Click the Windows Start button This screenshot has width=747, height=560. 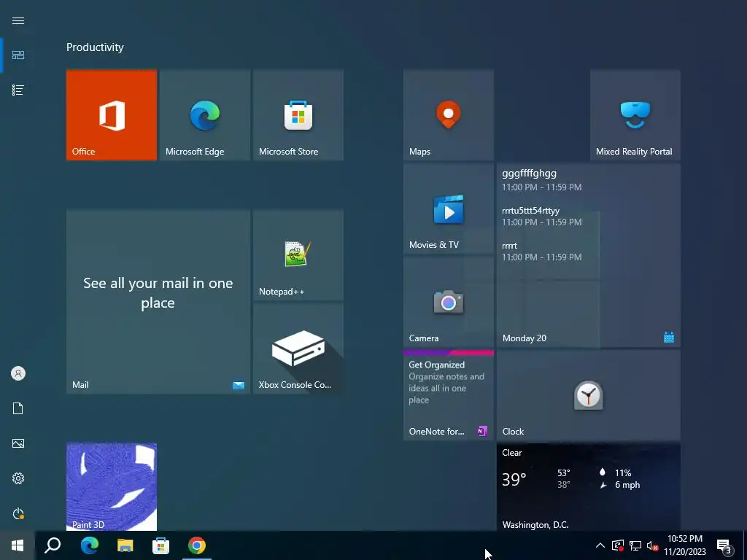pos(18,545)
